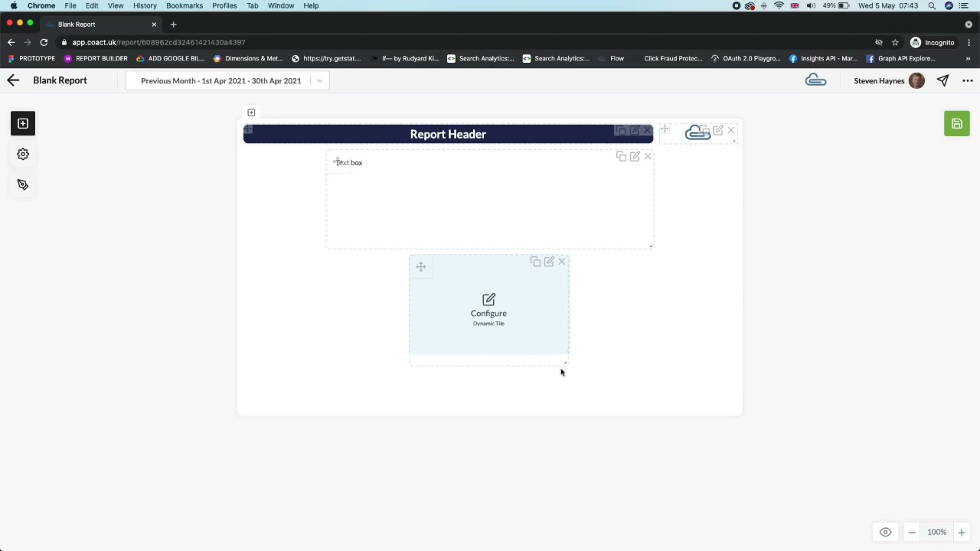Grab the move handle on Dynamic Tile
Image resolution: width=980 pixels, height=551 pixels.
click(x=420, y=266)
